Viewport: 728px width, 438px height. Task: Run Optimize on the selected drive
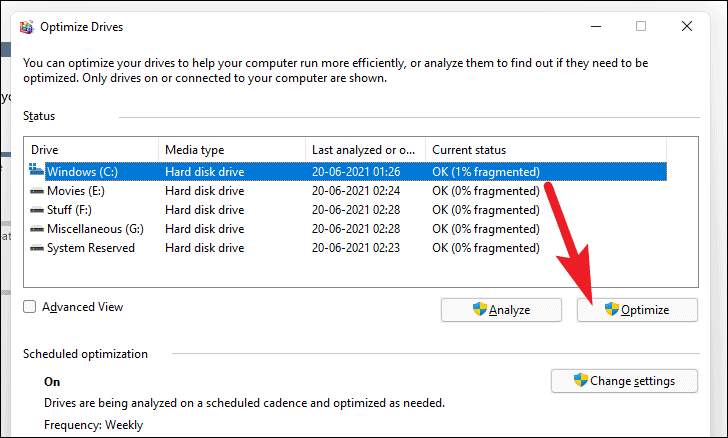click(x=637, y=310)
